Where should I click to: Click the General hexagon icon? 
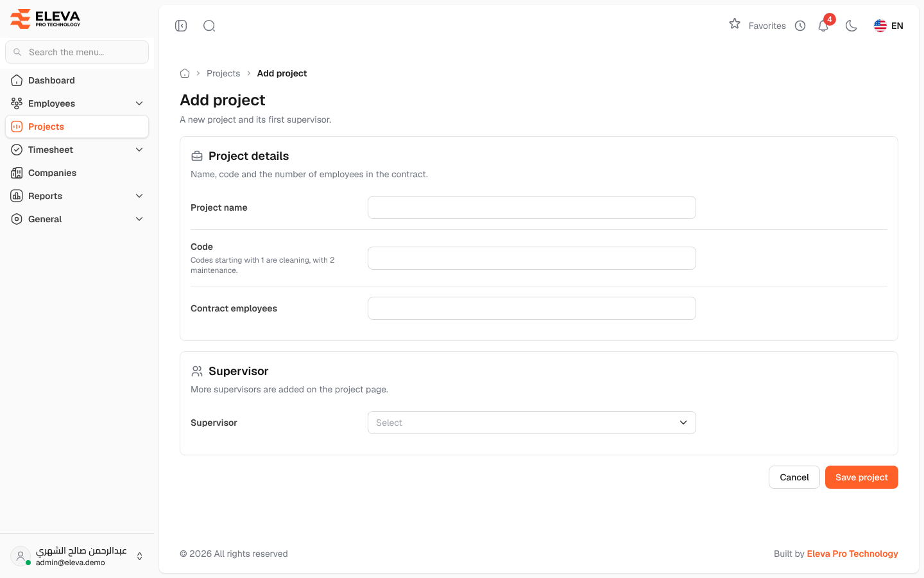point(17,219)
